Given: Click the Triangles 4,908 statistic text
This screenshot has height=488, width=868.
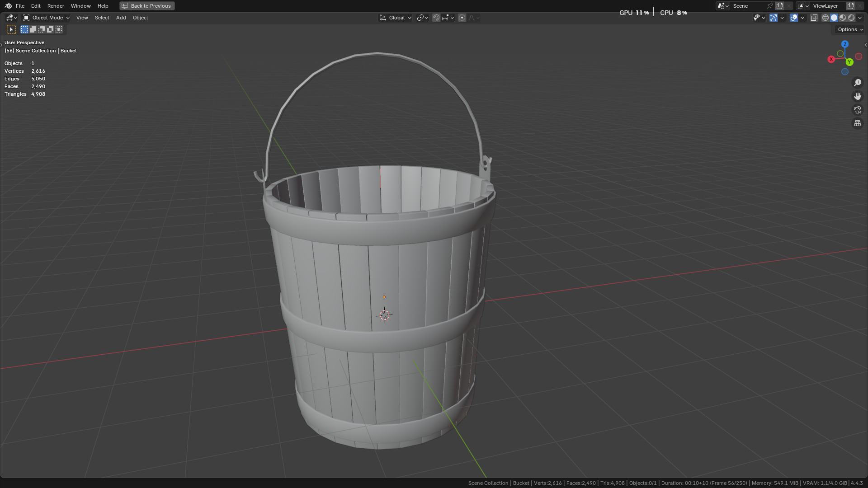Looking at the screenshot, I should 25,94.
